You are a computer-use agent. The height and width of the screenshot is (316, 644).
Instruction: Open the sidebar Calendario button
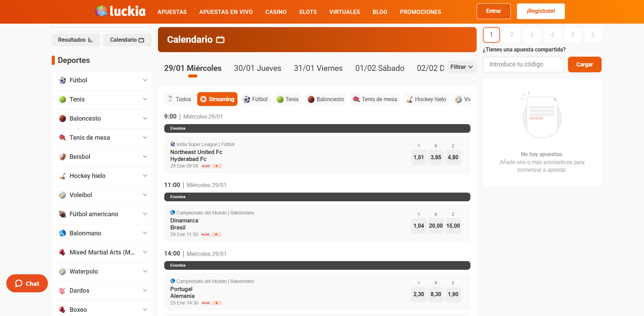[127, 40]
